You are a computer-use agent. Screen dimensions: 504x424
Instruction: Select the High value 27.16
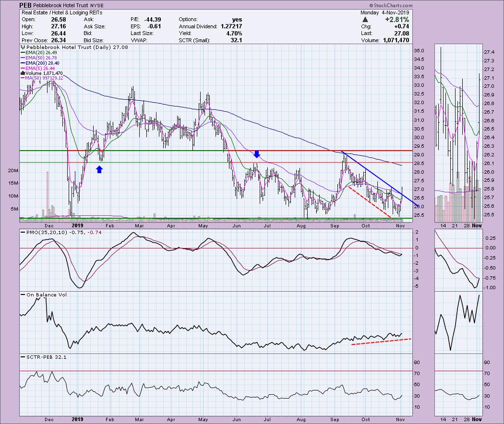[x=59, y=26]
